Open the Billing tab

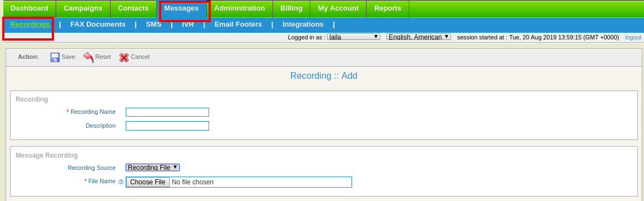point(291,9)
